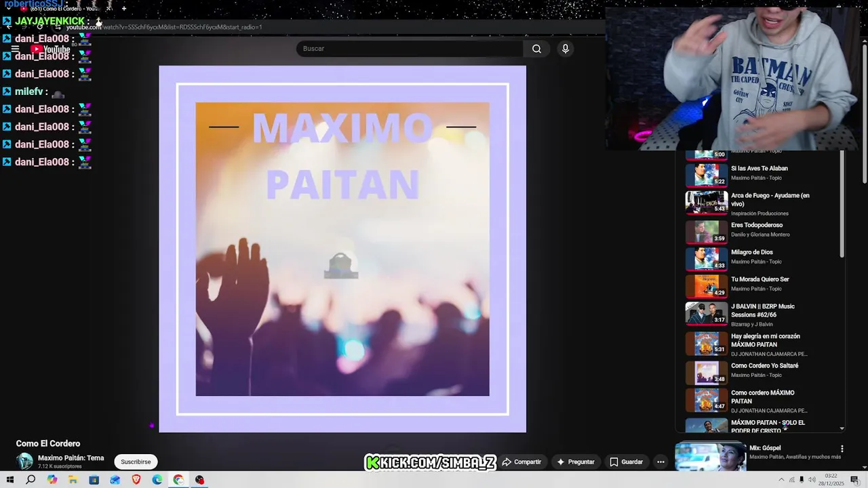The height and width of the screenshot is (488, 868).
Task: Play Eres Todopoderoso video thumbnail
Action: point(706,231)
